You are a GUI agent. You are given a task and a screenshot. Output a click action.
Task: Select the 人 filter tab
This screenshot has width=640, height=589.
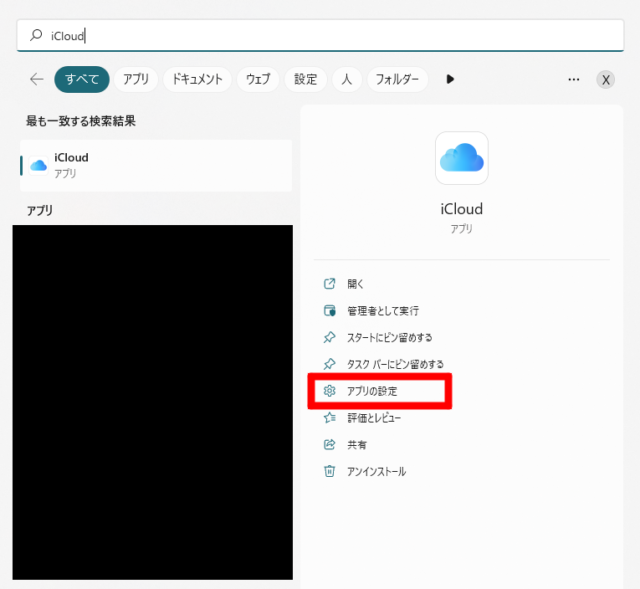pos(347,79)
